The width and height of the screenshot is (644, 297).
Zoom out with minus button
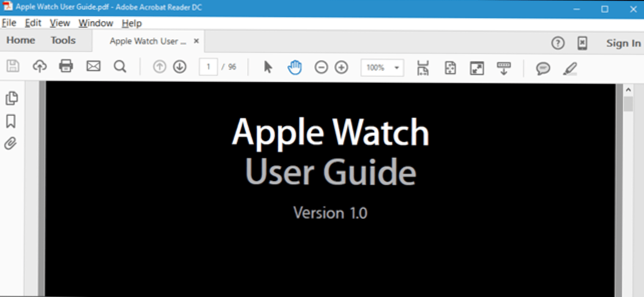coord(321,67)
